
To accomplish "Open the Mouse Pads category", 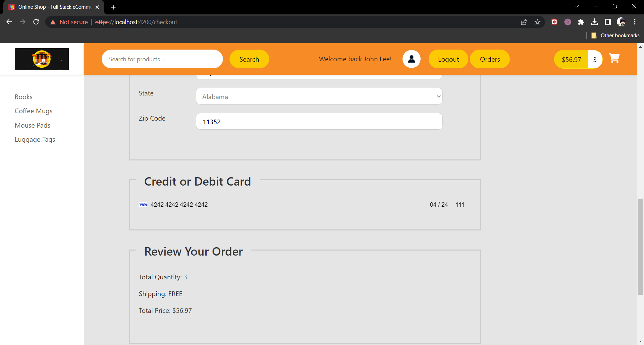I will [33, 125].
